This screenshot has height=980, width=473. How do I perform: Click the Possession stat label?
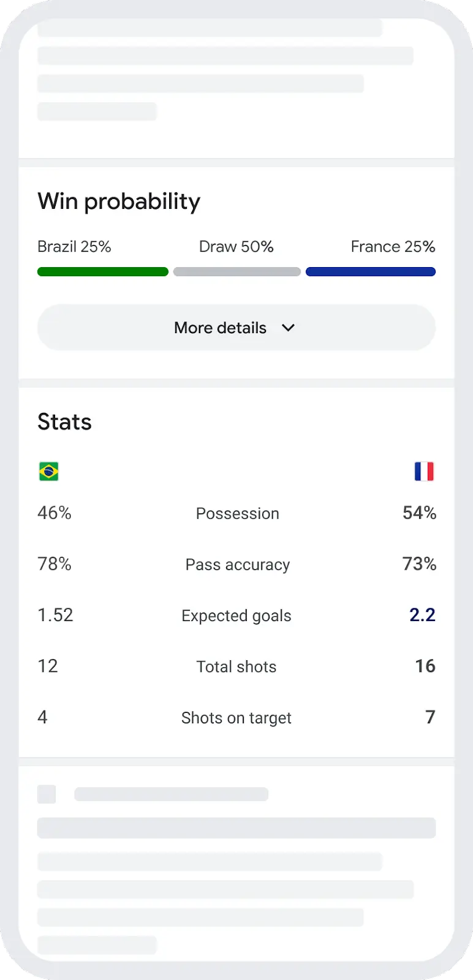[237, 513]
